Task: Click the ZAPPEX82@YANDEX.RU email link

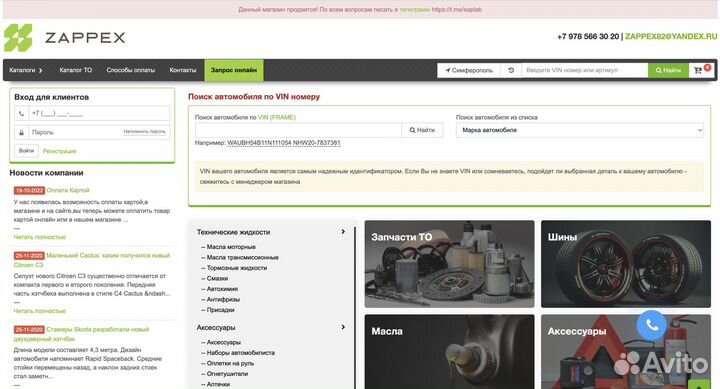Action: pos(671,36)
